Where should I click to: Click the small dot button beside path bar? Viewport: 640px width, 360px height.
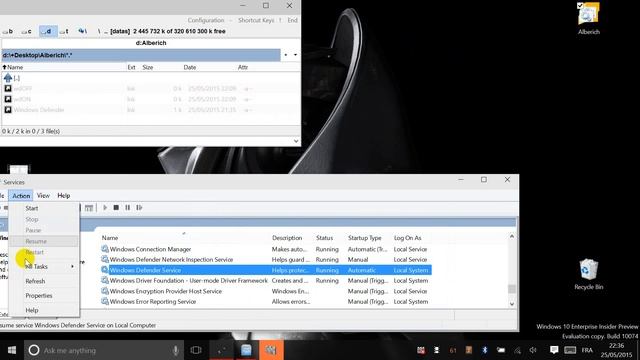tap(286, 55)
